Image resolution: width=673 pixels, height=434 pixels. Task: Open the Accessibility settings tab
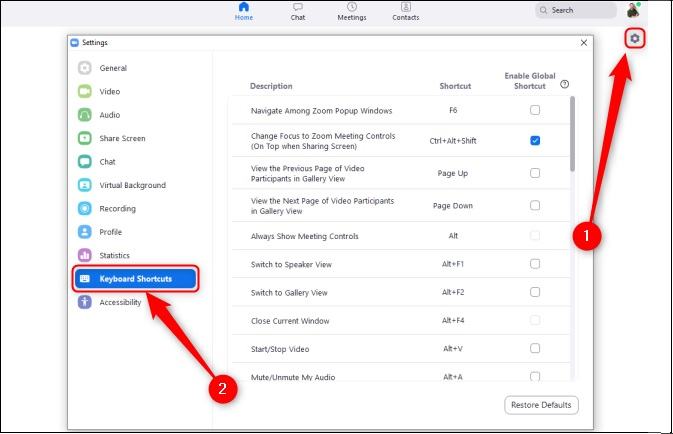pos(136,302)
